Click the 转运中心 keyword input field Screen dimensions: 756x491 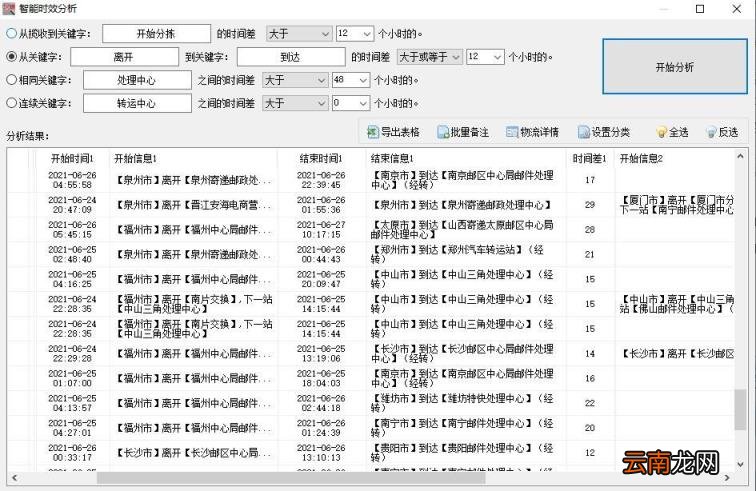click(137, 103)
